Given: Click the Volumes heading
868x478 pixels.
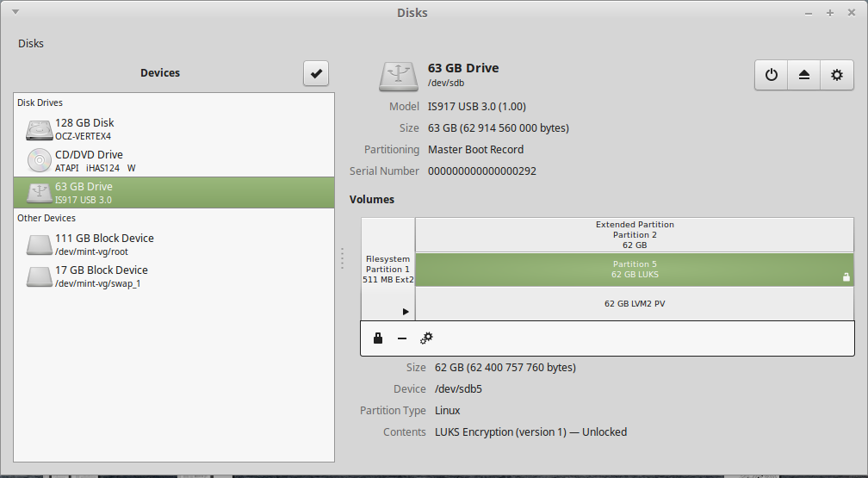Looking at the screenshot, I should pos(372,200).
